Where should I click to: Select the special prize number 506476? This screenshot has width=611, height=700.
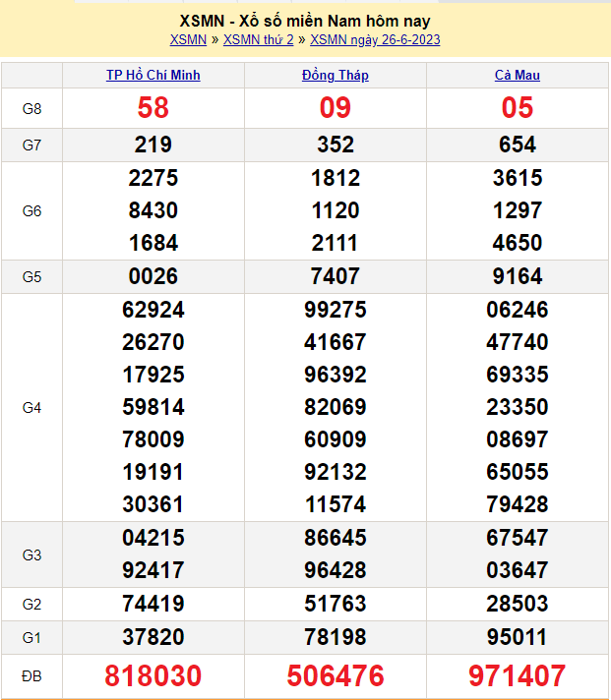point(336,675)
